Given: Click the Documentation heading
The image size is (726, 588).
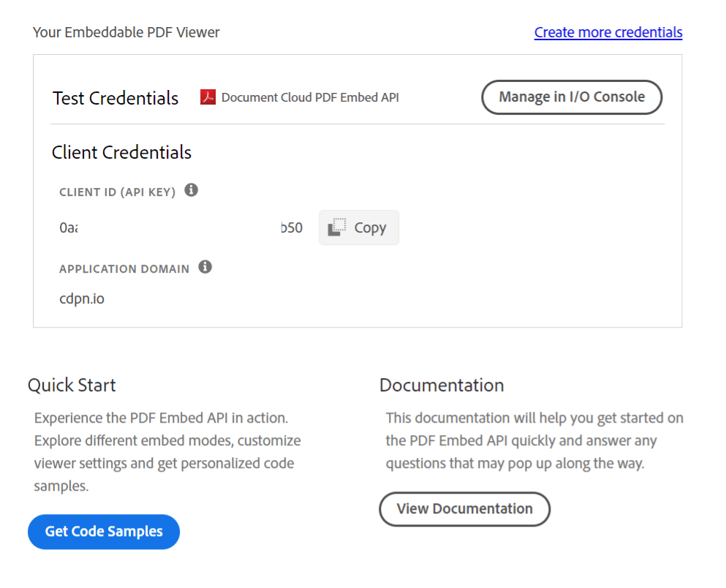Looking at the screenshot, I should (x=442, y=385).
